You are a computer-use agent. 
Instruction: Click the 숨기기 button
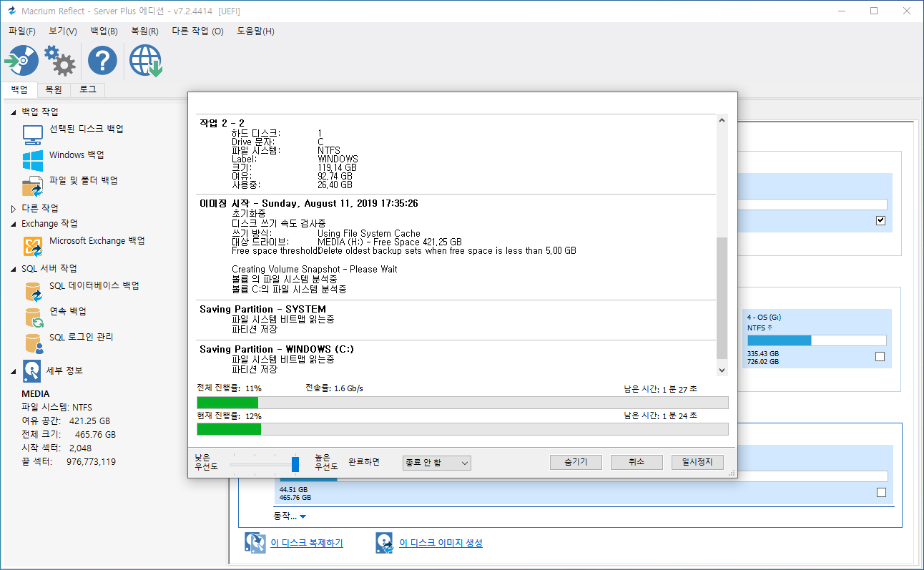[576, 462]
